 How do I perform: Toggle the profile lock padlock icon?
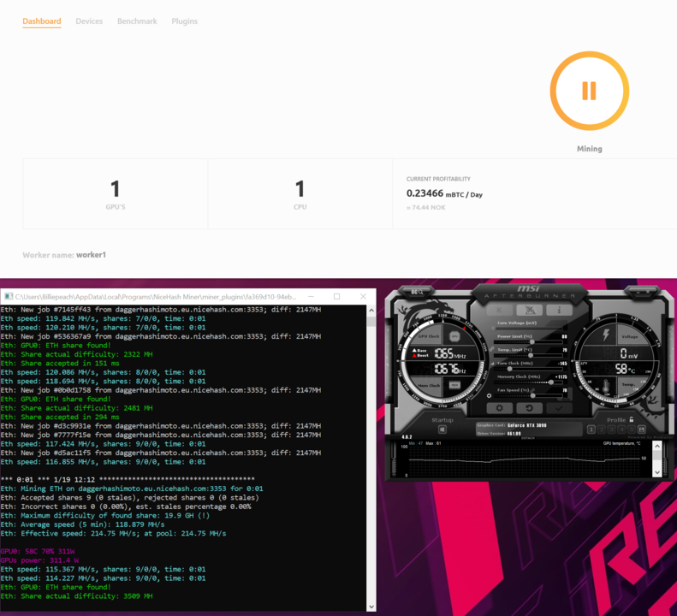coord(631,419)
